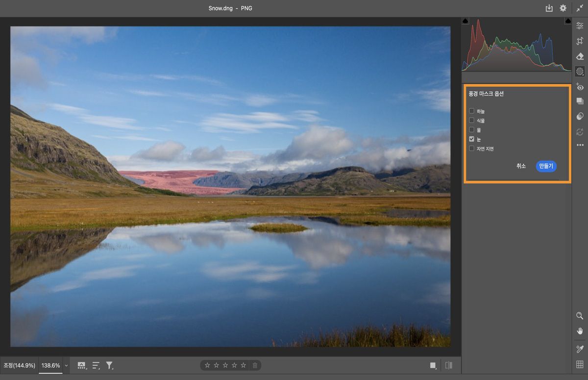Click the 조정(144.9%) fit zoom button

(x=19, y=365)
